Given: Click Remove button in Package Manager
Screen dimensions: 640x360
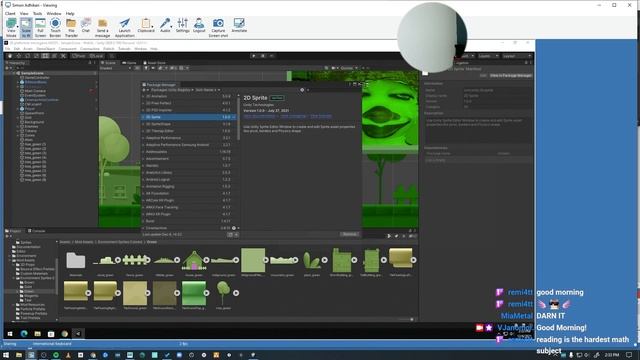Looking at the screenshot, I should click(x=349, y=234).
